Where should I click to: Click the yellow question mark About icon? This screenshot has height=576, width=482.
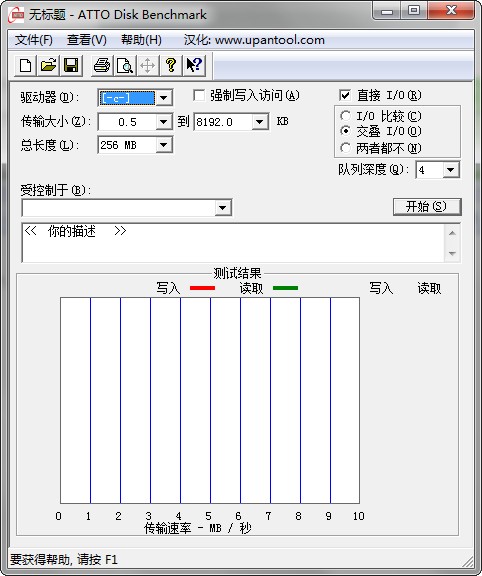(170, 65)
